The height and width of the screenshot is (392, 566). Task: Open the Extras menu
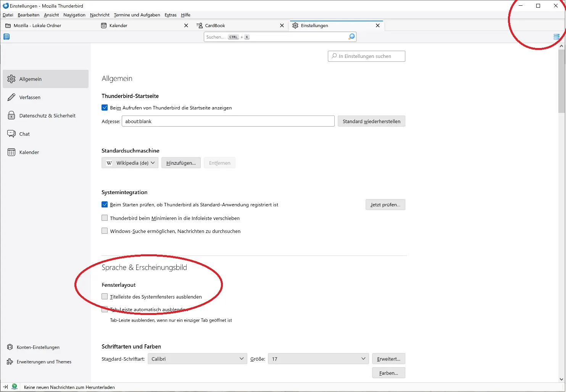pyautogui.click(x=171, y=15)
